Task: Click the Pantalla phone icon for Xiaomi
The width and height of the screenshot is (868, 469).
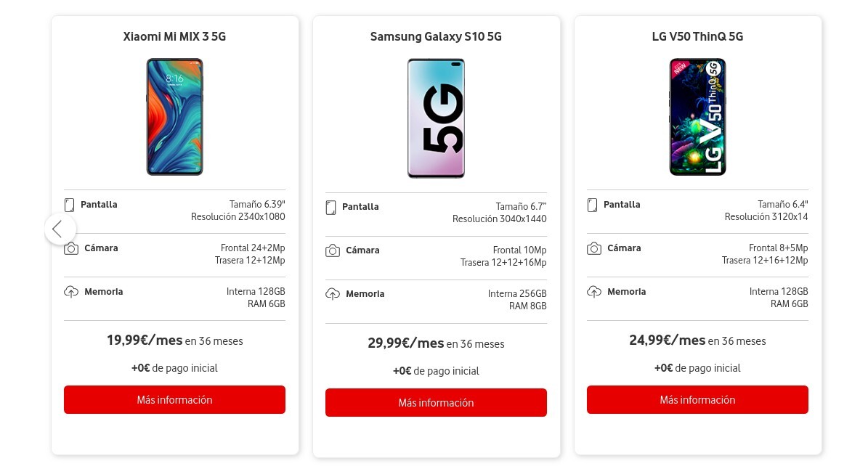Action: (x=70, y=205)
